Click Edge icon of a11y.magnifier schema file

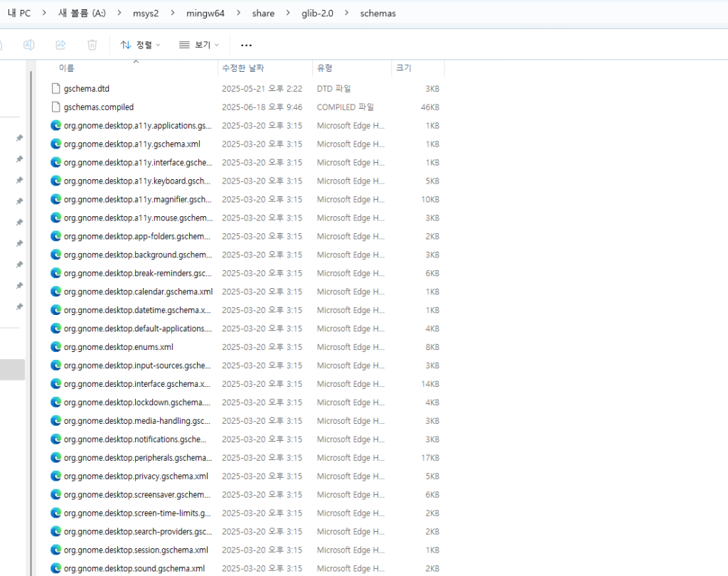click(x=55, y=199)
